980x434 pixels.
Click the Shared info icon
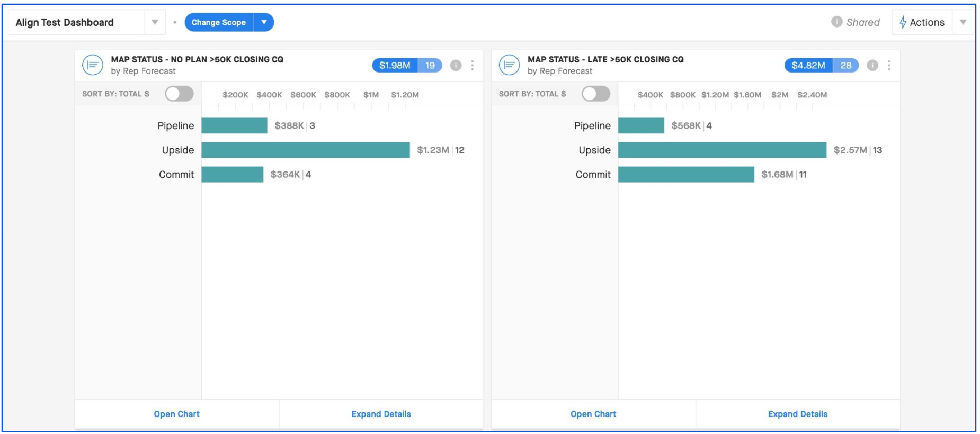tap(837, 22)
